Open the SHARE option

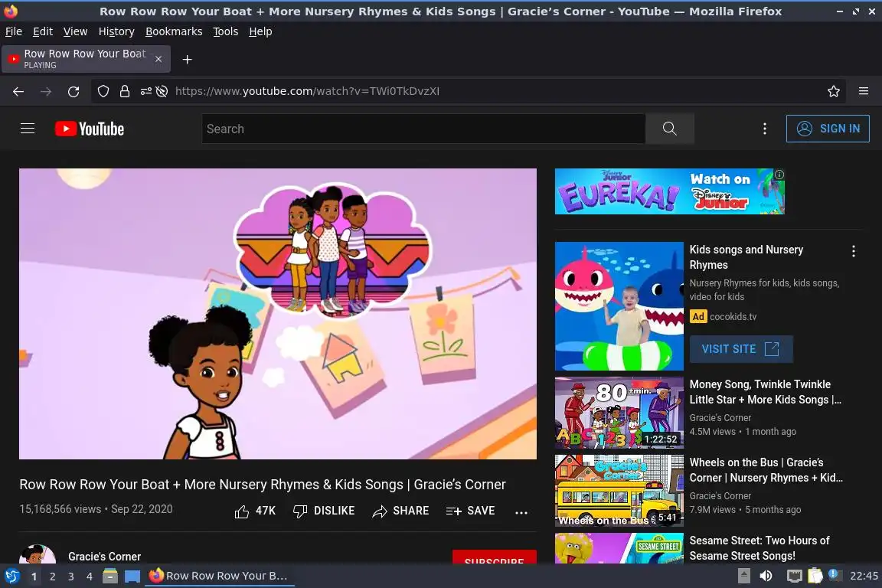pos(400,511)
